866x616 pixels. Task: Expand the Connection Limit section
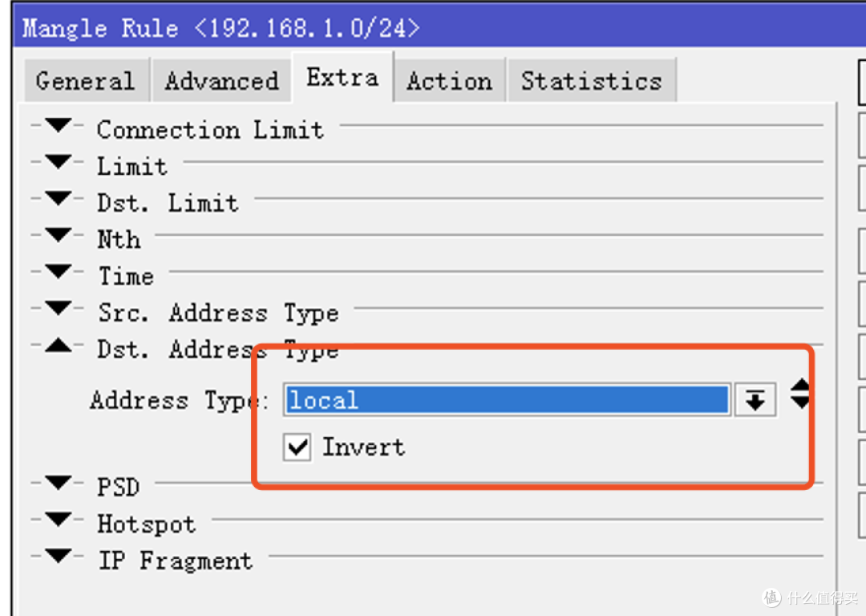pos(58,126)
